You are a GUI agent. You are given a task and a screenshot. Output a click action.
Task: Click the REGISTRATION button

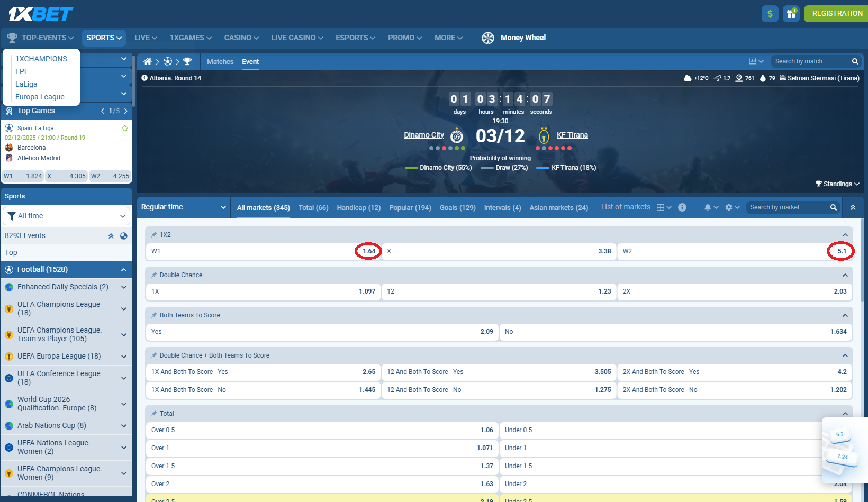point(837,14)
